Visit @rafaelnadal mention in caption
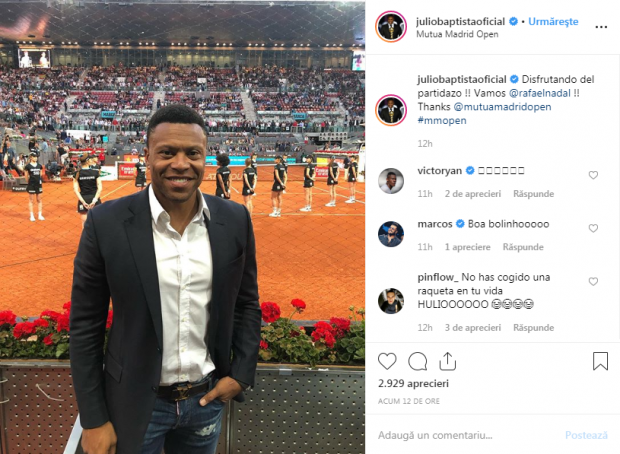The height and width of the screenshot is (454, 620). (540, 93)
